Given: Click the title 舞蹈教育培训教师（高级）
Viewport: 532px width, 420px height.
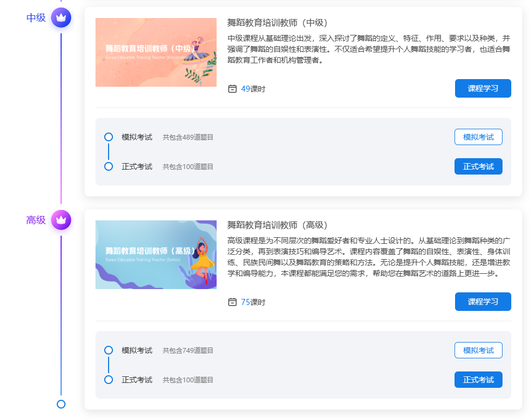Looking at the screenshot, I should (277, 225).
